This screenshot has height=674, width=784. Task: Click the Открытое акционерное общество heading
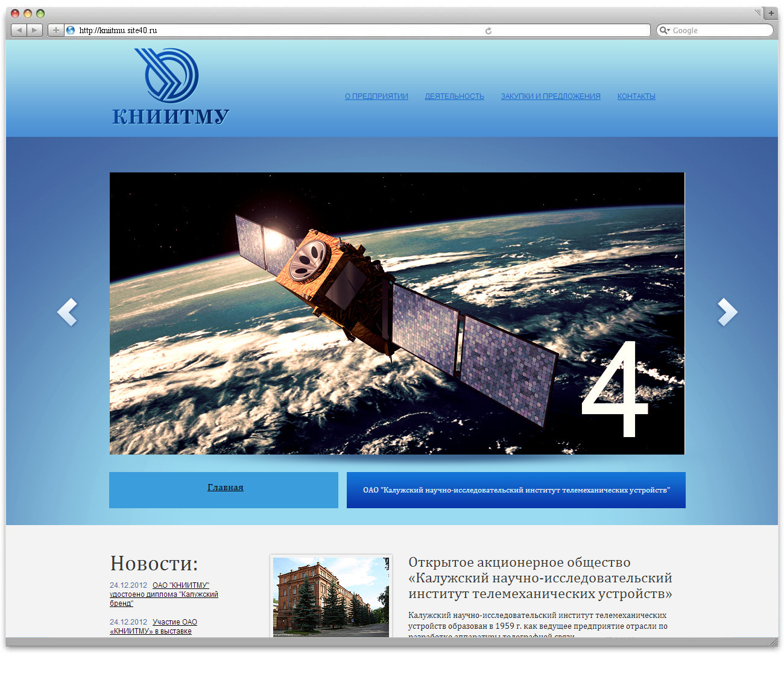(540, 578)
